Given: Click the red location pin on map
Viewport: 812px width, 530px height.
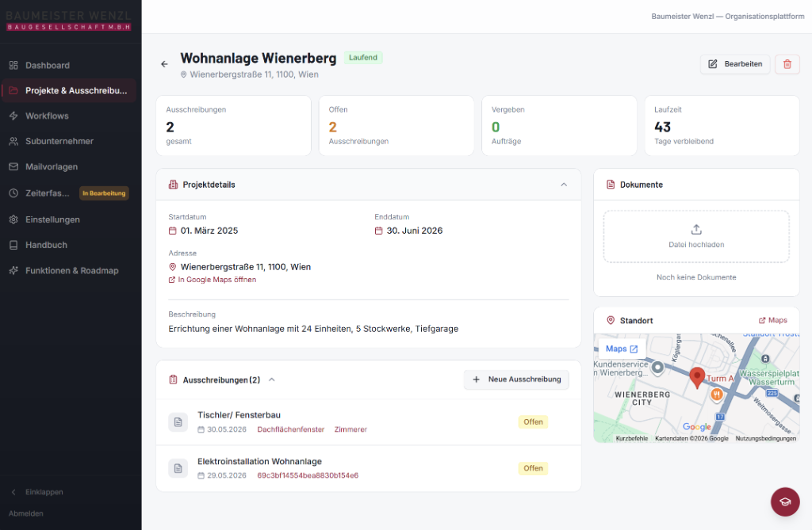Looking at the screenshot, I should pos(697,378).
